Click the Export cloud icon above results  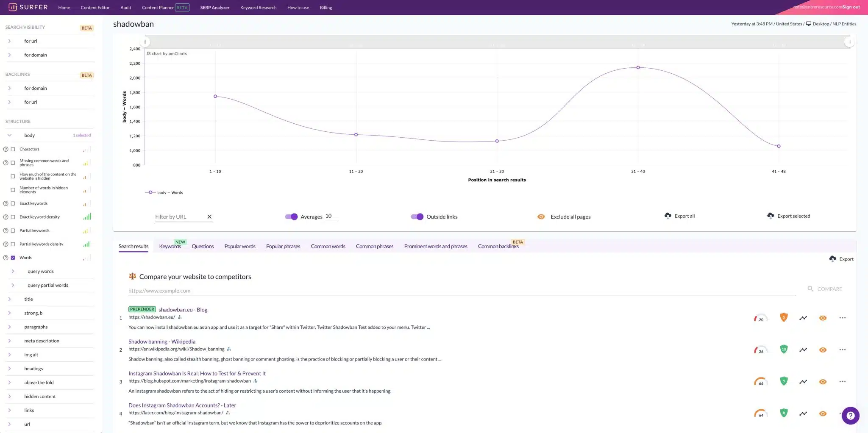(832, 259)
